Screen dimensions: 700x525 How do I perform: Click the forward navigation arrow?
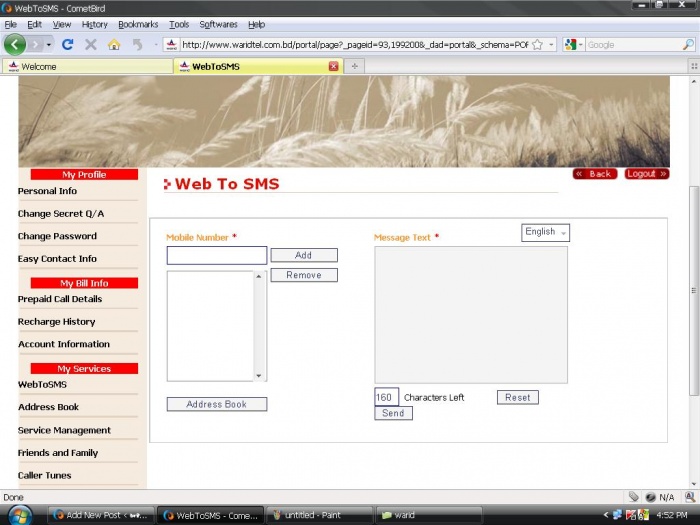click(36, 45)
